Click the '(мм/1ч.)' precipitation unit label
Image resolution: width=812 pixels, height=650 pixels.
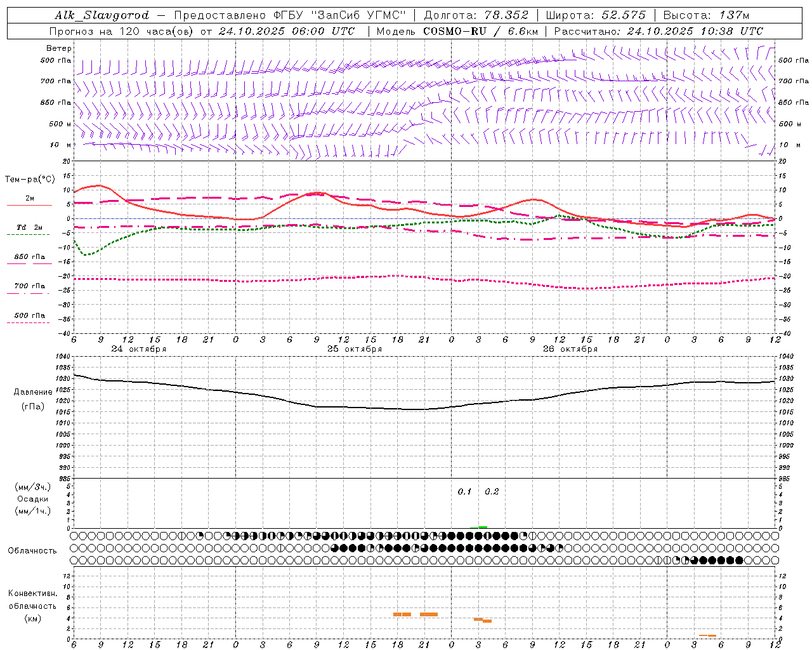tap(33, 511)
